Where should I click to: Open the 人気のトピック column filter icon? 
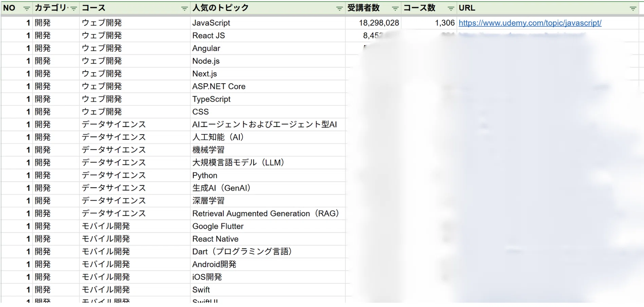339,8
